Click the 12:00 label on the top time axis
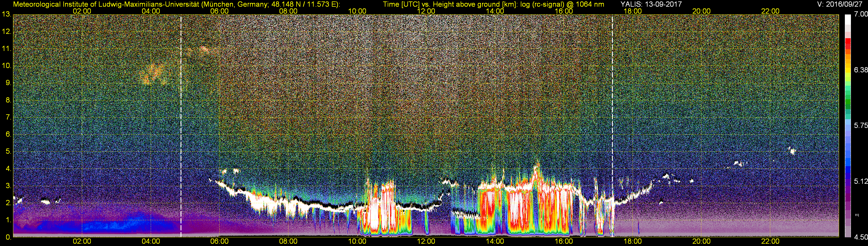The width and height of the screenshot is (868, 246). (x=426, y=11)
